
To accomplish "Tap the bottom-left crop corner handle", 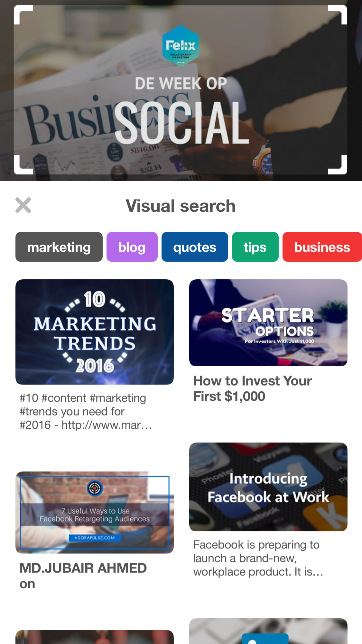I will pyautogui.click(x=23, y=165).
